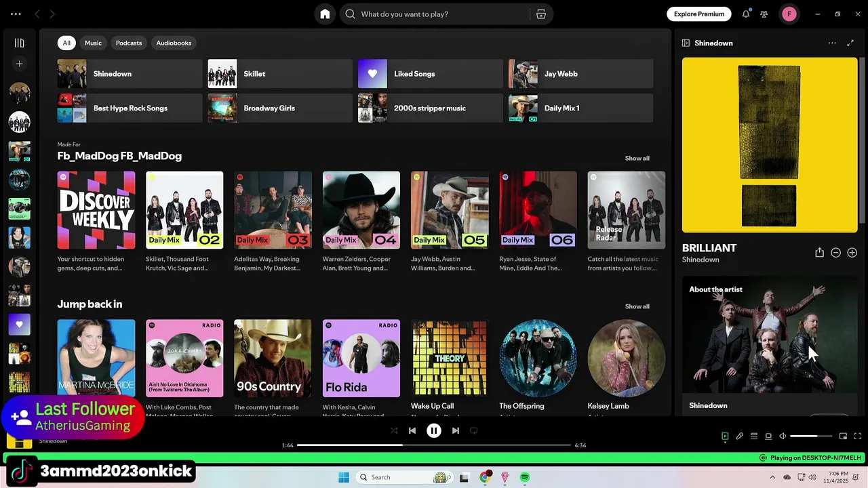
Task: Navigate forward with the right arrow
Action: coord(52,14)
